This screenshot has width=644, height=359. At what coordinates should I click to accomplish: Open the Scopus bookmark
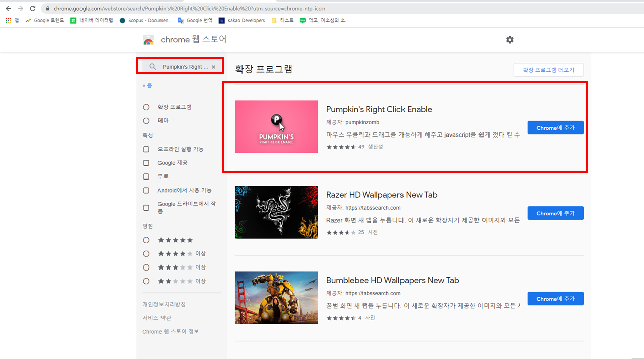tap(145, 20)
